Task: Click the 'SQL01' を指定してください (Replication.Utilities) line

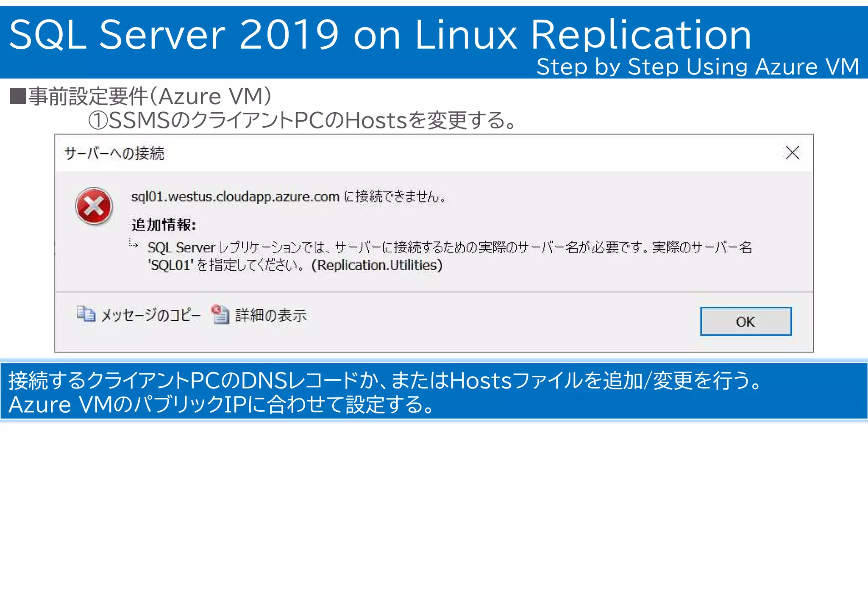Action: click(x=295, y=265)
